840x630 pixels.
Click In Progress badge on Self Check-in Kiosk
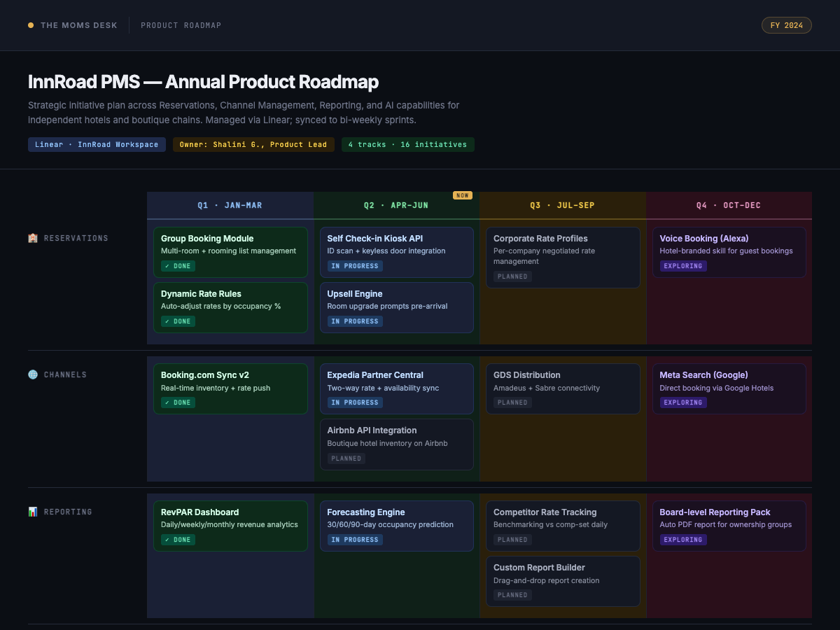pyautogui.click(x=355, y=266)
